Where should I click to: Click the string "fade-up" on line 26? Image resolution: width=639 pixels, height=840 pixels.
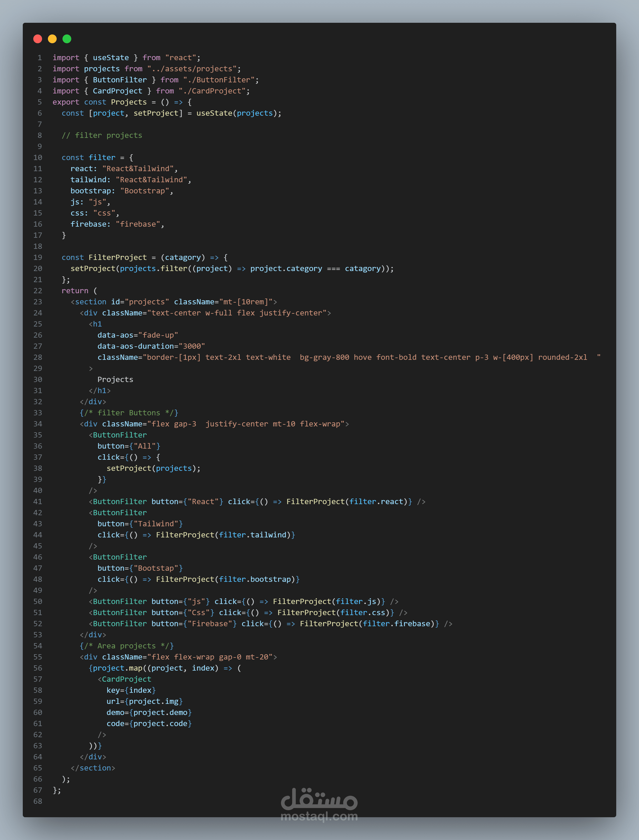158,335
